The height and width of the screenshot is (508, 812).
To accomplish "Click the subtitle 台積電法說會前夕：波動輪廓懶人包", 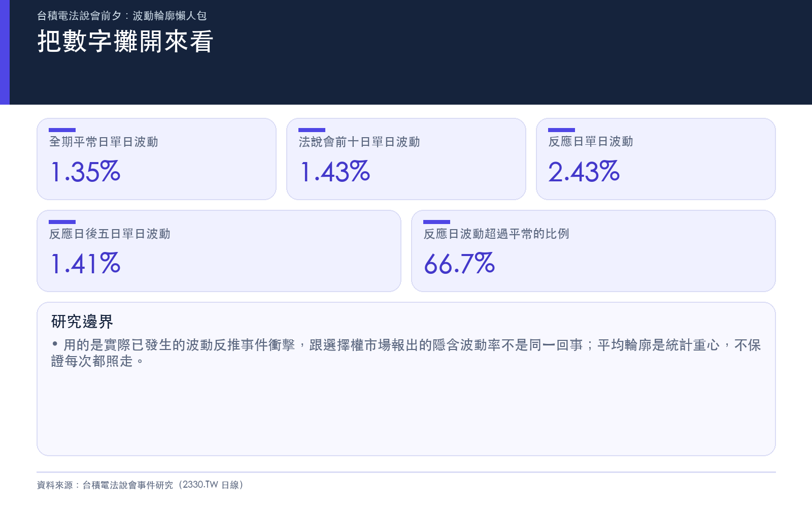I will [x=122, y=16].
